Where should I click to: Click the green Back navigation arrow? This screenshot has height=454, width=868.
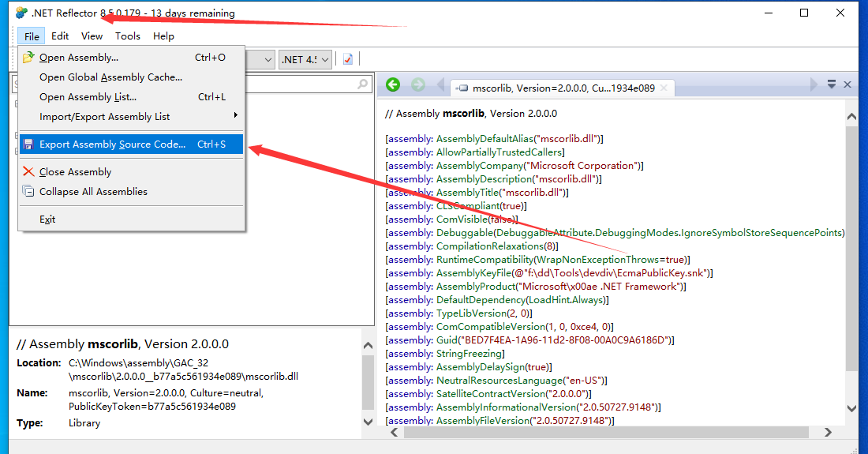(x=393, y=84)
